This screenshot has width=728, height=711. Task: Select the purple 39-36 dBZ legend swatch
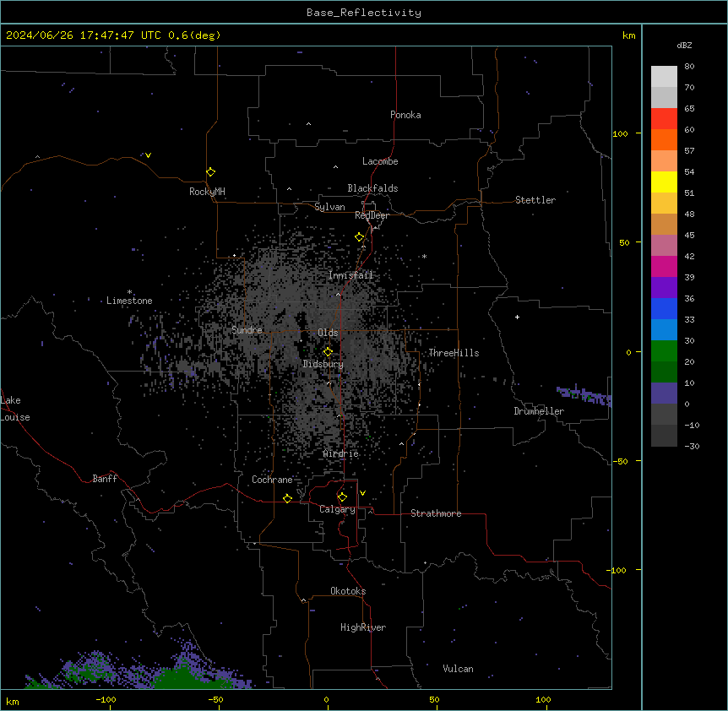664,288
